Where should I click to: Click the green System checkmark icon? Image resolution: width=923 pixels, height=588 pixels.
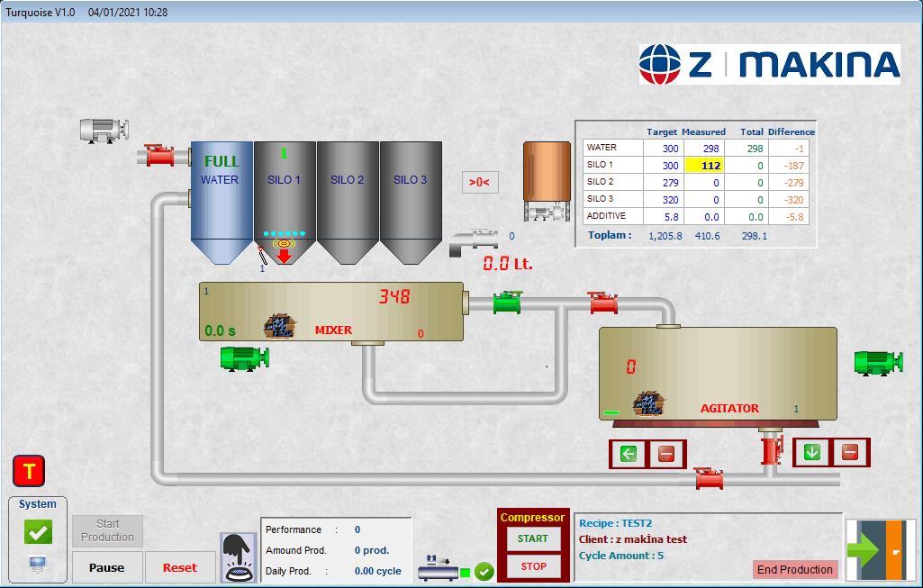[38, 532]
